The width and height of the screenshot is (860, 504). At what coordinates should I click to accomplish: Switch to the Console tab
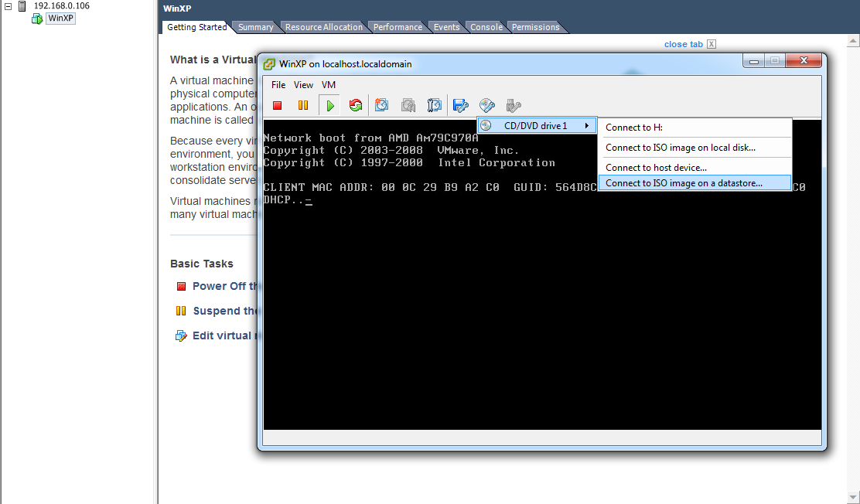tap(486, 27)
